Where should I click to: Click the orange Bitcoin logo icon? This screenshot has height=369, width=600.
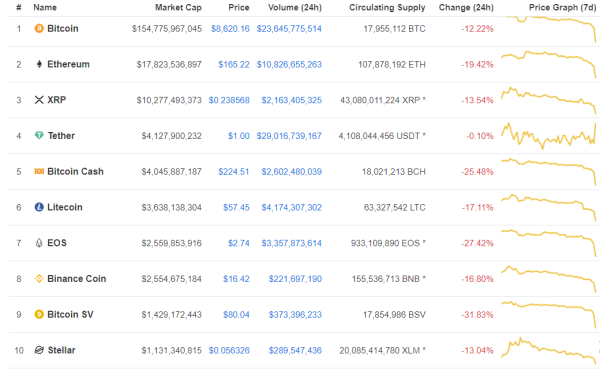point(39,28)
